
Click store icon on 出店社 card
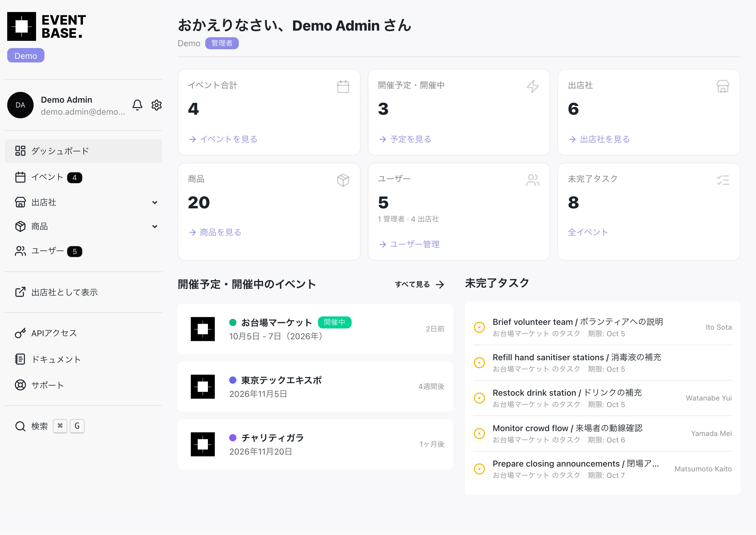click(723, 87)
